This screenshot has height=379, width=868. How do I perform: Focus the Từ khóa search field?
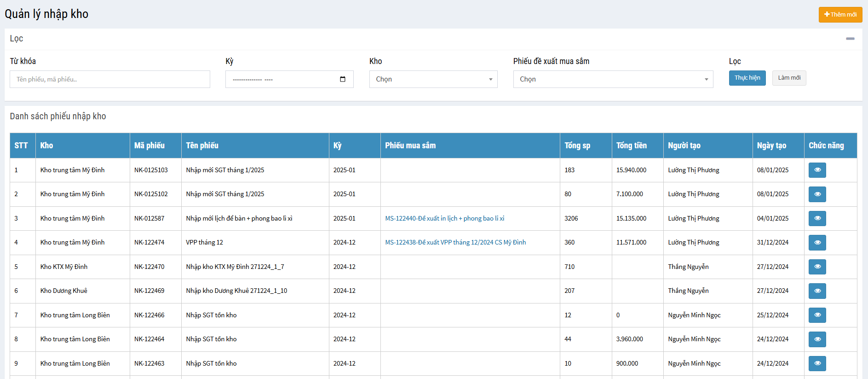pyautogui.click(x=110, y=79)
